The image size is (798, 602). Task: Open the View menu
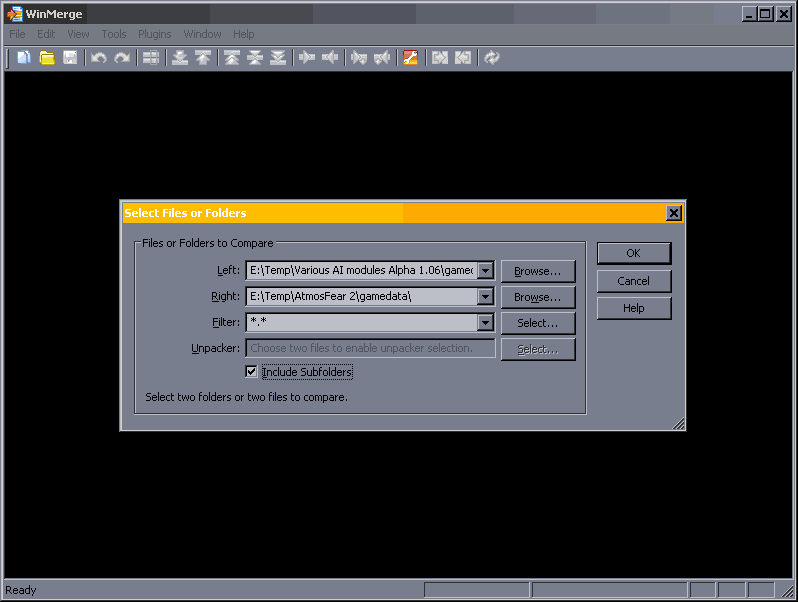(x=78, y=34)
